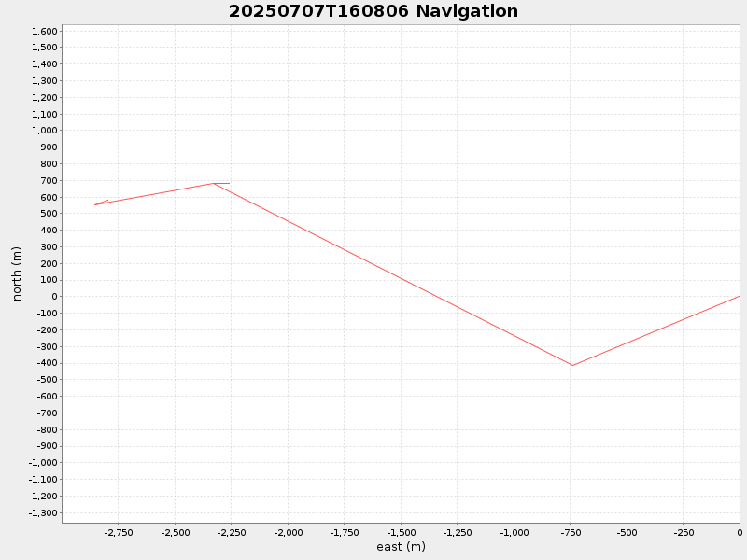747x560 pixels.
Task: Click the -2,750 east axis tick label
Action: 119,532
